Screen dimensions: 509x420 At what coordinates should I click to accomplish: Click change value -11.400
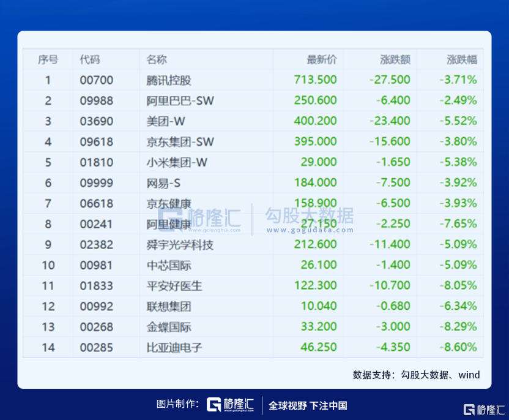pyautogui.click(x=390, y=244)
